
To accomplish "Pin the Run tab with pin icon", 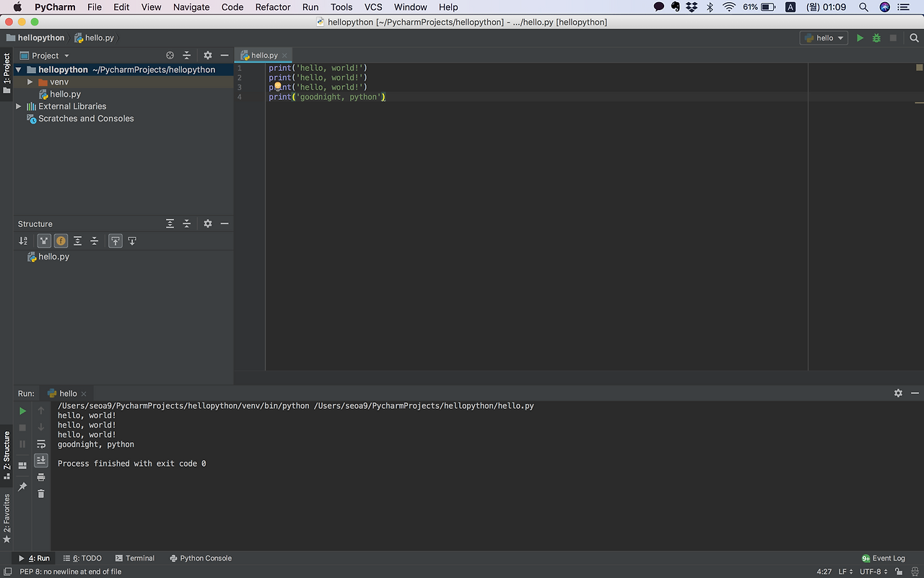I will (22, 488).
